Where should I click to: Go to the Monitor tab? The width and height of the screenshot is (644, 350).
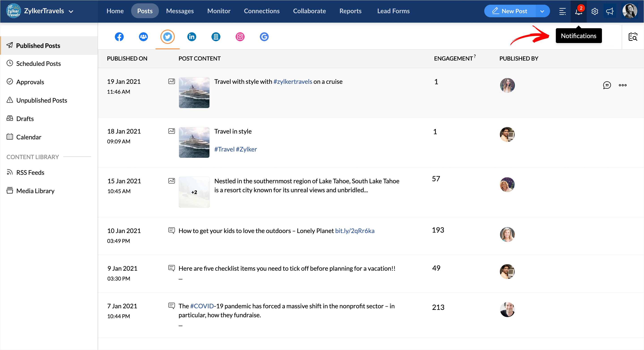[x=219, y=11]
